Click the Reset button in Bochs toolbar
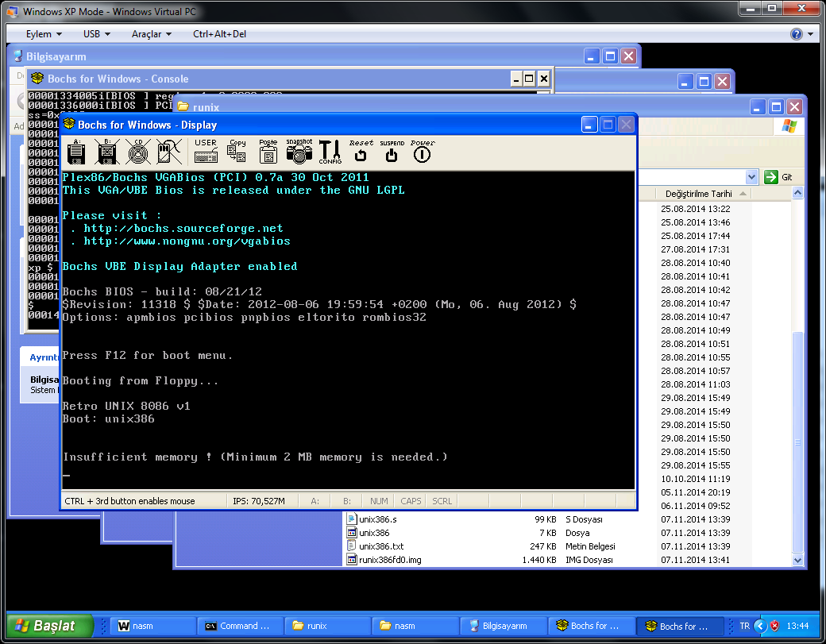The image size is (826, 644). coord(361,151)
